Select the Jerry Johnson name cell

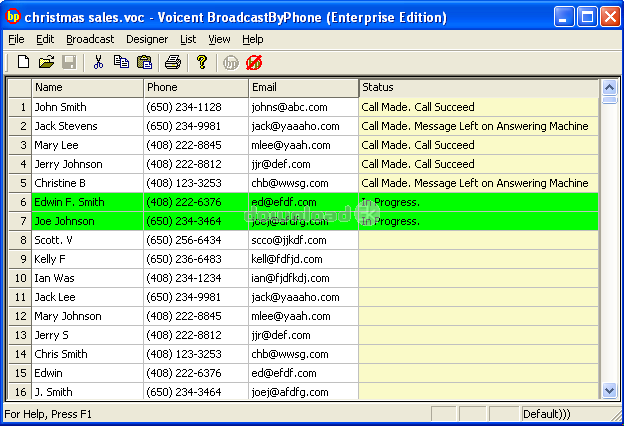(87, 164)
